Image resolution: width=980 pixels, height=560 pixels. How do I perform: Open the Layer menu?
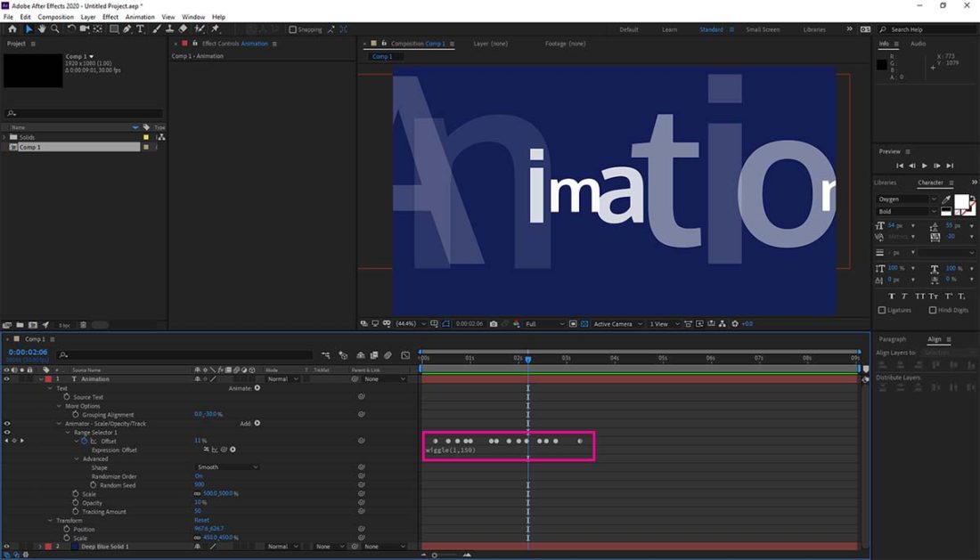pyautogui.click(x=88, y=17)
